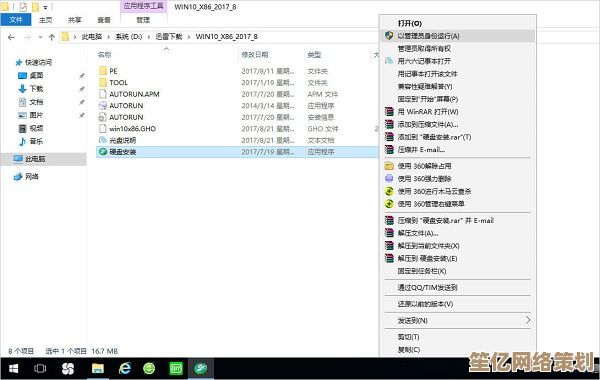Expand 发送到(N) submenu arrow
Viewport: 600px width, 380px height.
[528, 320]
